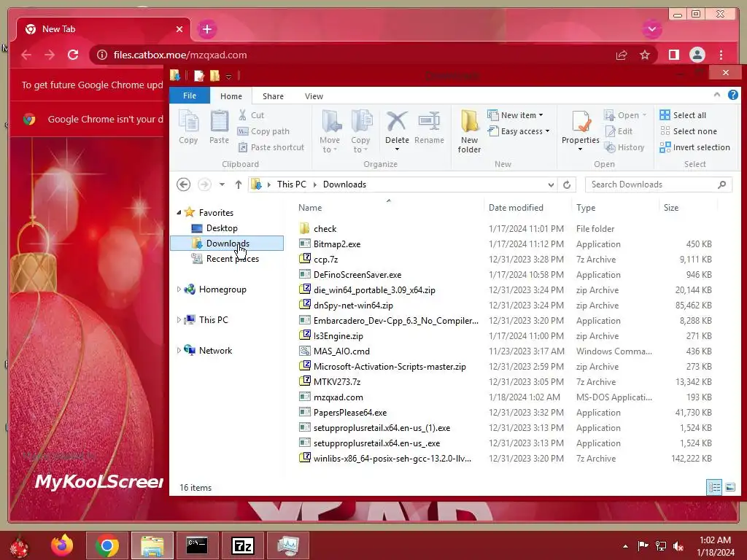The height and width of the screenshot is (560, 747).
Task: Expand the Properties dropdown arrow
Action: (580, 149)
